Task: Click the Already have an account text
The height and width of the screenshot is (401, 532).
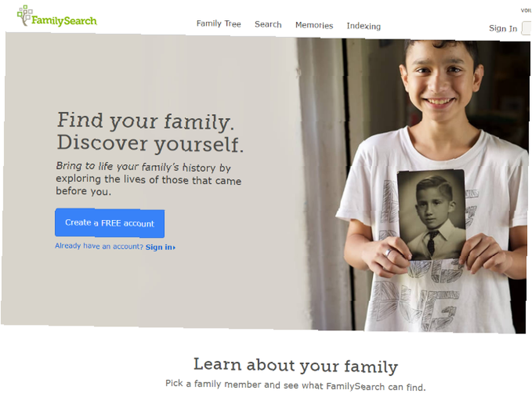Action: 99,246
